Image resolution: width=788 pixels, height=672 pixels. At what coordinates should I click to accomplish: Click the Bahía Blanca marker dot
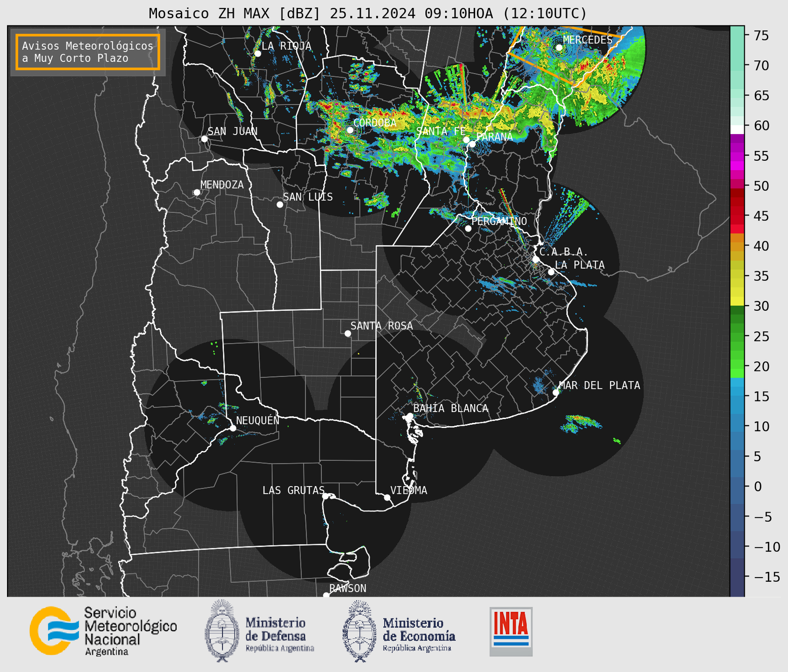click(x=410, y=416)
